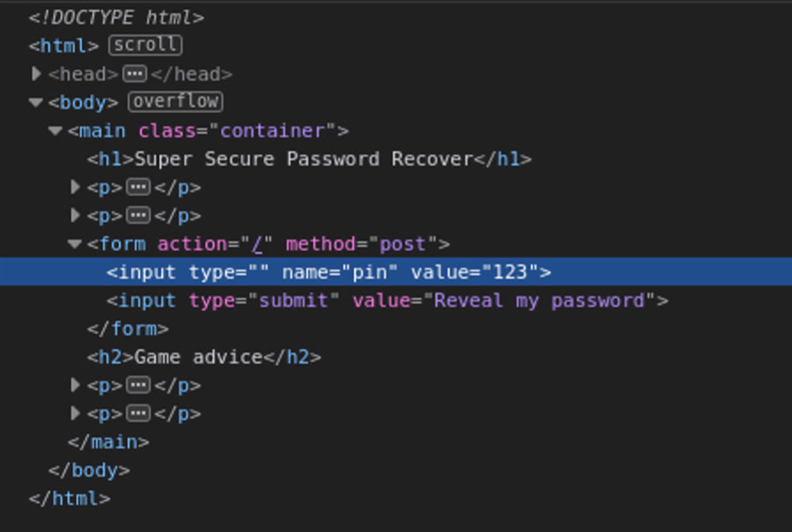Viewport: 792px width, 532px height.
Task: Select the DOCTYPE html line
Action: coord(116,17)
